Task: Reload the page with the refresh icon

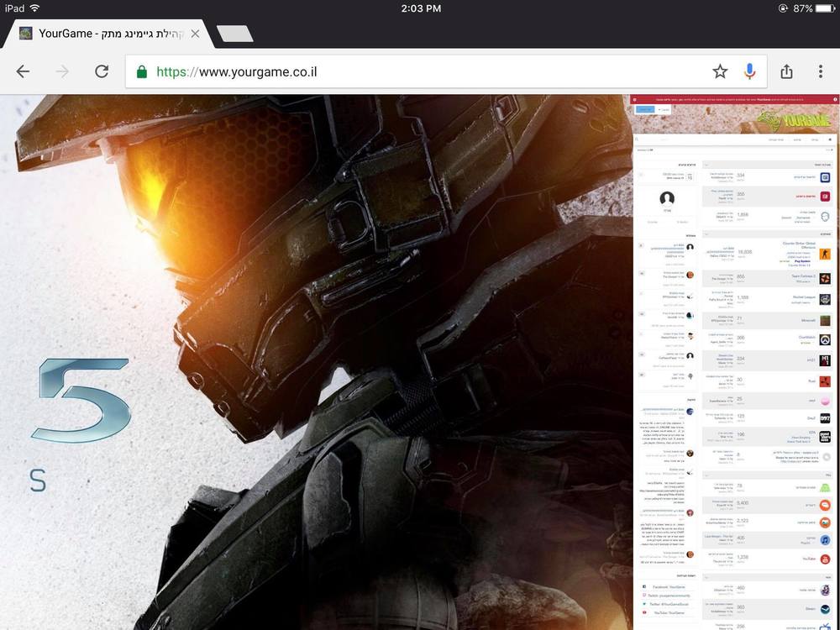Action: pyautogui.click(x=102, y=71)
